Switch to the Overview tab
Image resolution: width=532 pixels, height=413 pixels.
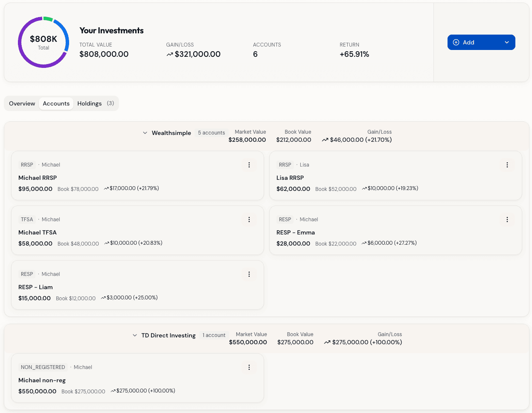click(22, 103)
